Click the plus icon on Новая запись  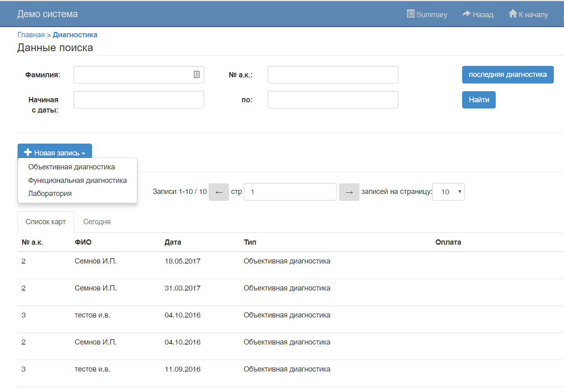[x=28, y=153]
